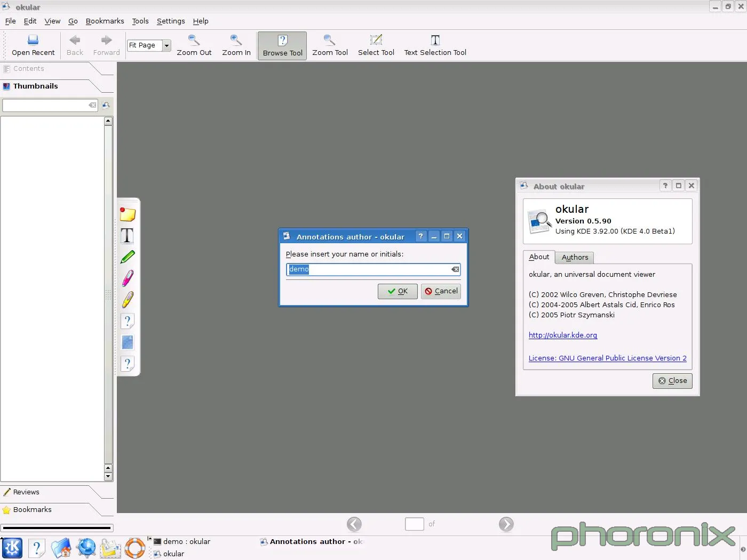Open the Help menu
This screenshot has width=747, height=560.
pos(201,21)
